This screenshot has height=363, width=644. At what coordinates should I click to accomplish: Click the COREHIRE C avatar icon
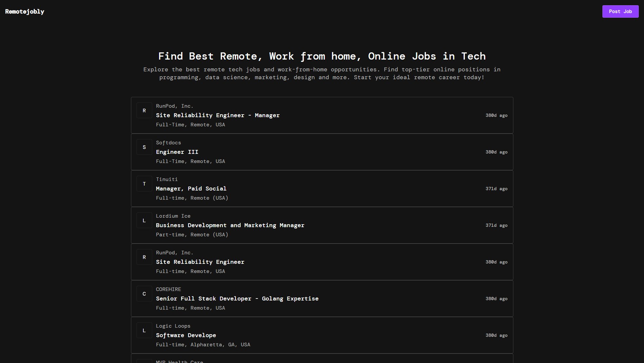click(144, 294)
